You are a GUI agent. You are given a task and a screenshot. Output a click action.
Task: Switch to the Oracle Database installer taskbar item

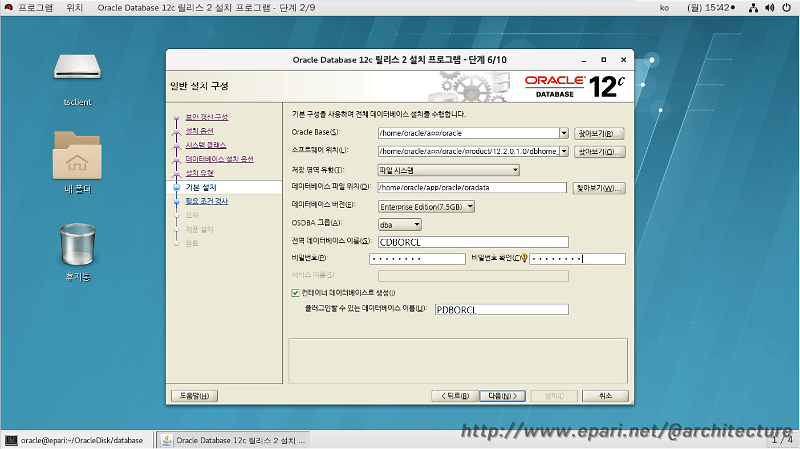coord(235,440)
